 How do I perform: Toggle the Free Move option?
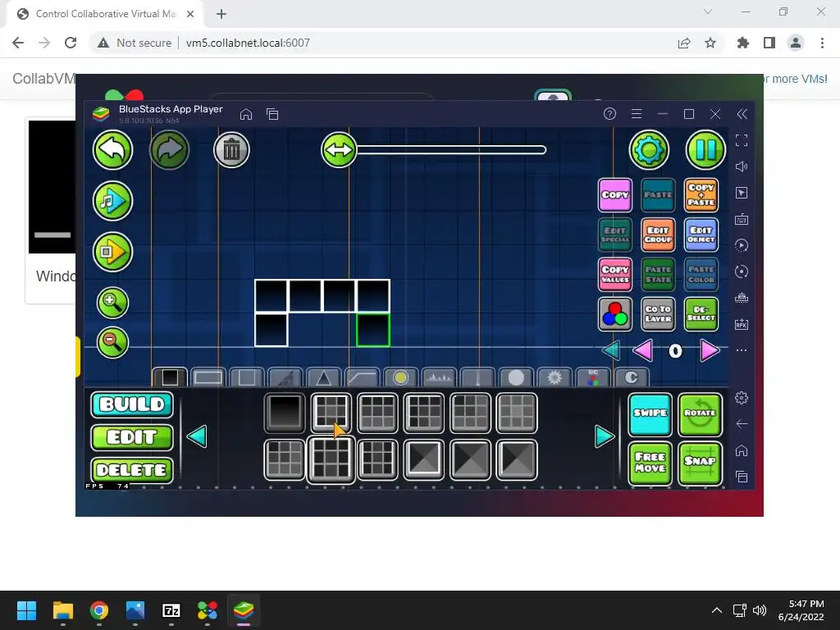(651, 463)
